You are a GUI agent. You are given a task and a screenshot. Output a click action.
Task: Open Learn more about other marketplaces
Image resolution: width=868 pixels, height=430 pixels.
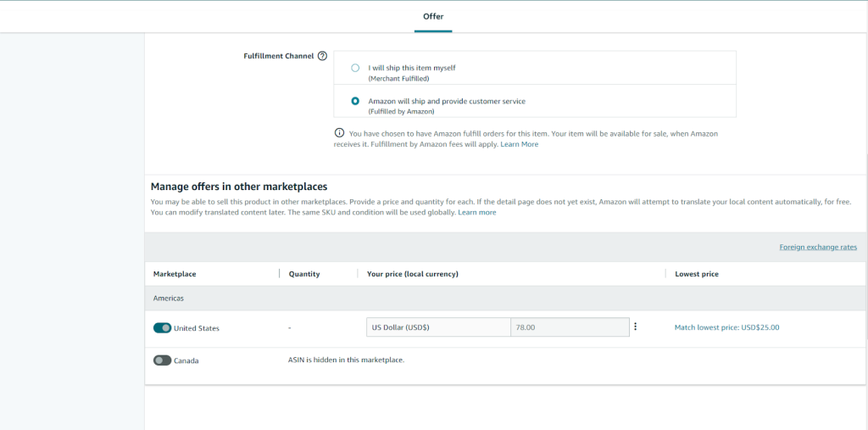pyautogui.click(x=477, y=212)
